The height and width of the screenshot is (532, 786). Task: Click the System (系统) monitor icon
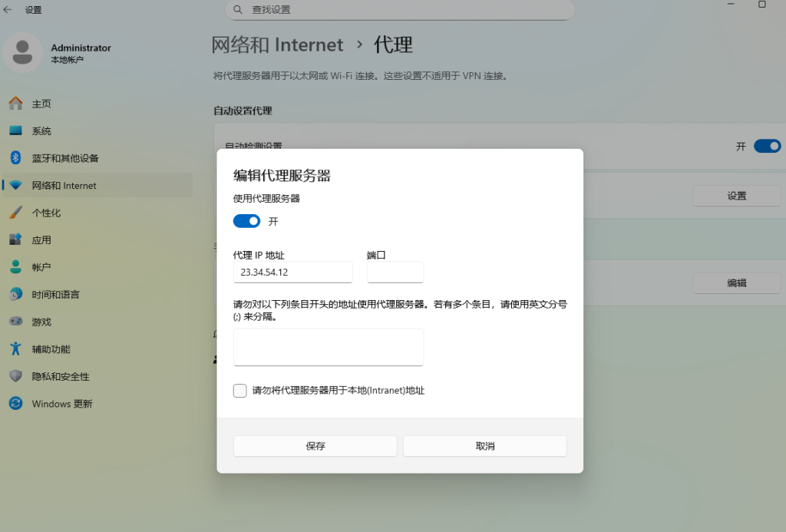tap(15, 131)
